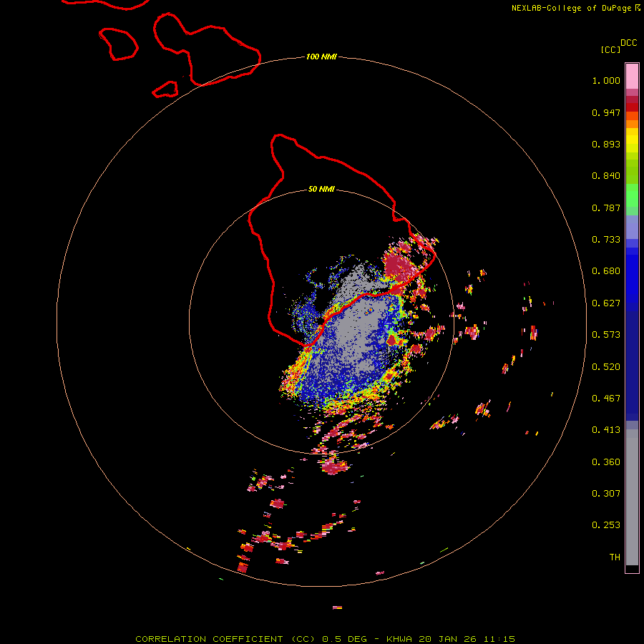Viewport: 644px width, 644px height.
Task: Click the 0.840 scale value
Action: (x=606, y=176)
